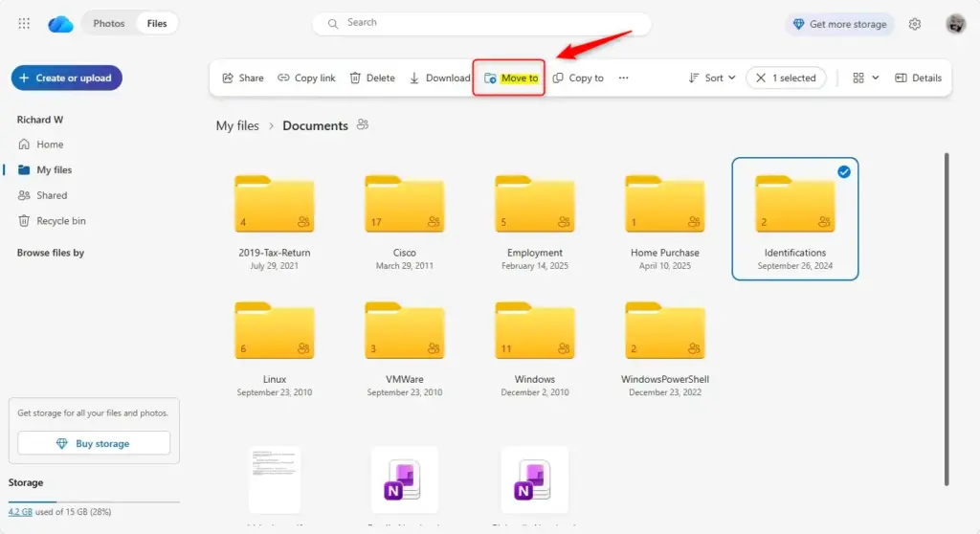Switch to the Files tab
The image size is (980, 534).
click(157, 23)
